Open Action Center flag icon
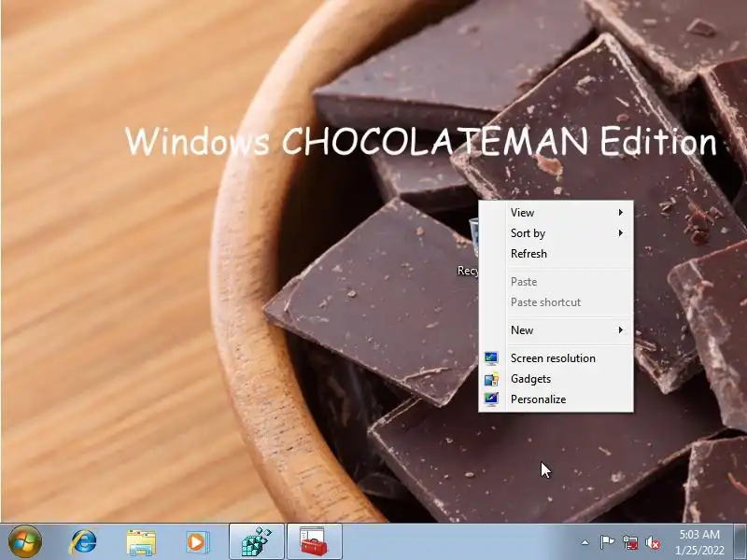Viewport: 747px width, 560px height. point(607,542)
